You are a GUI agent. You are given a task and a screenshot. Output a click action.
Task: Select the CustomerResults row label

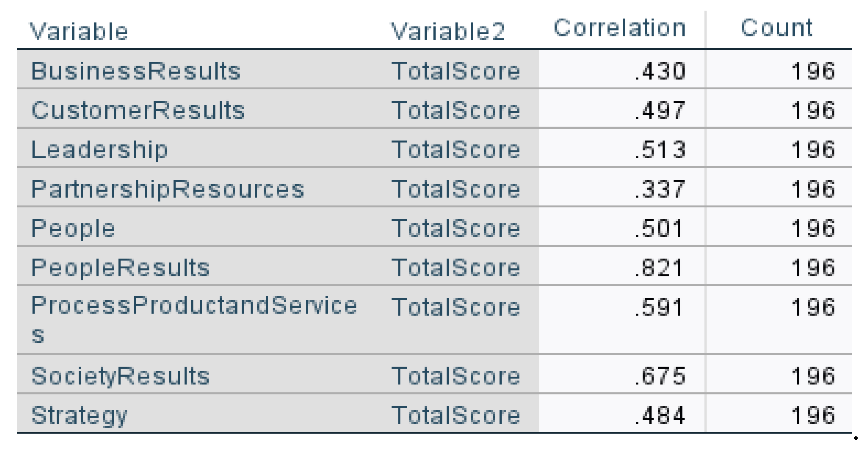click(x=138, y=110)
